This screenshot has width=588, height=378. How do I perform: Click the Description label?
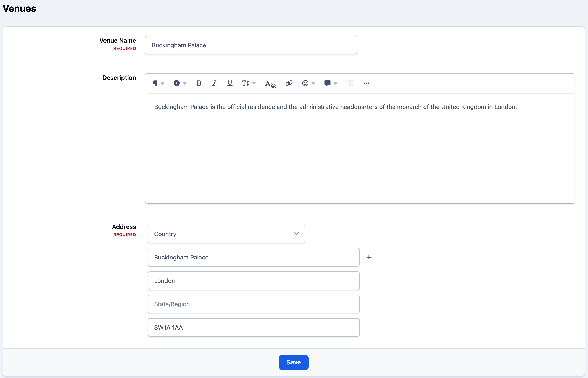[119, 78]
